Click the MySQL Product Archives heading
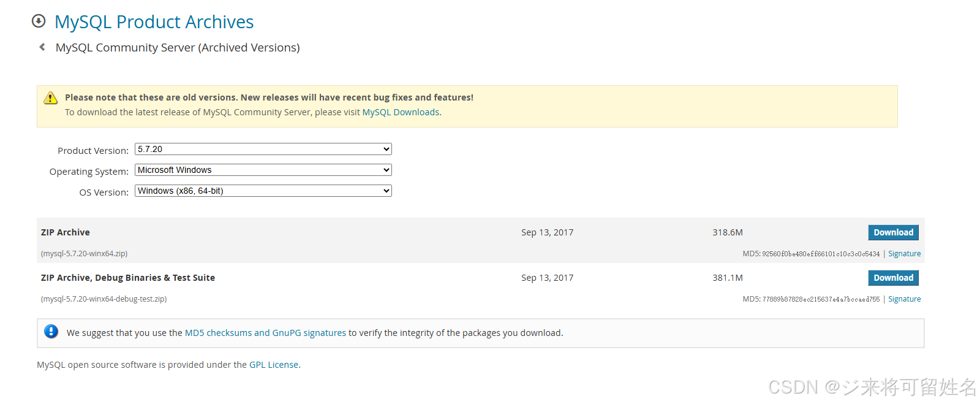This screenshot has height=404, width=980. (154, 22)
